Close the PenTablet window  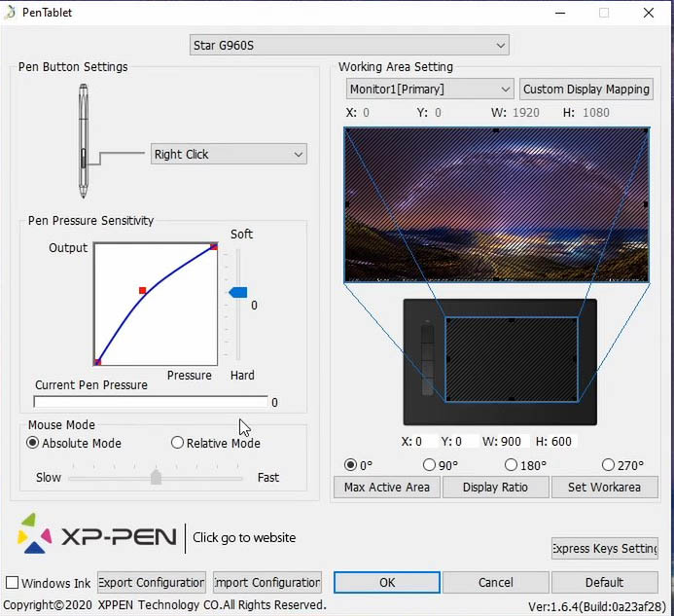[648, 13]
